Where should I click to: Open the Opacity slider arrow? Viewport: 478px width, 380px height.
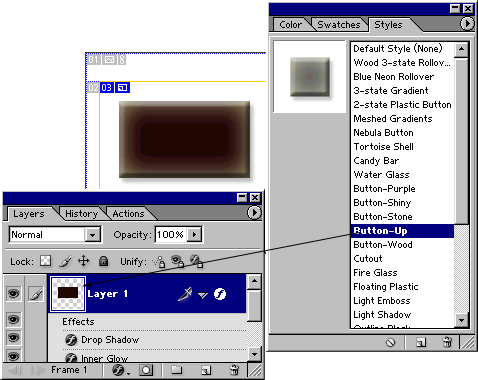click(x=194, y=235)
